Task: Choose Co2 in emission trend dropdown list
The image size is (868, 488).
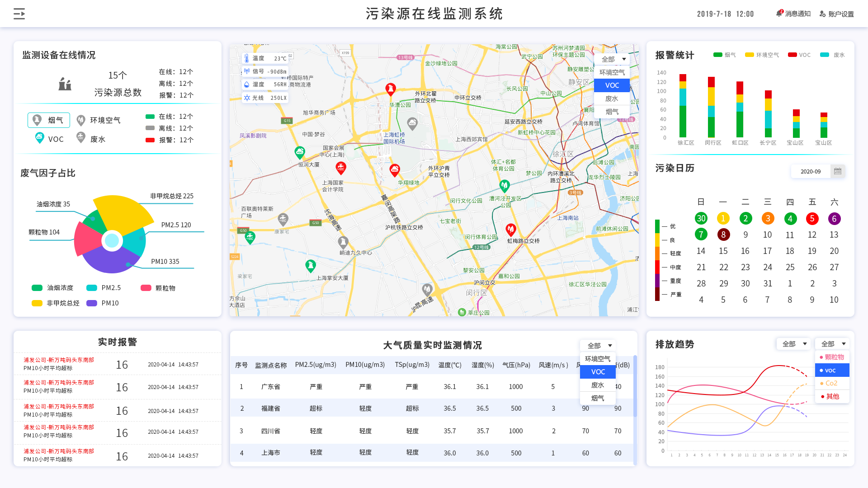Action: coord(831,383)
